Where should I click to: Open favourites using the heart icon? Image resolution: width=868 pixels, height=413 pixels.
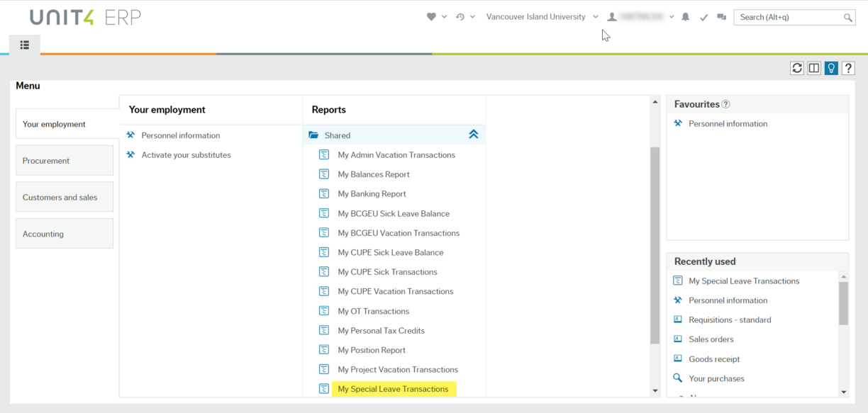point(430,16)
